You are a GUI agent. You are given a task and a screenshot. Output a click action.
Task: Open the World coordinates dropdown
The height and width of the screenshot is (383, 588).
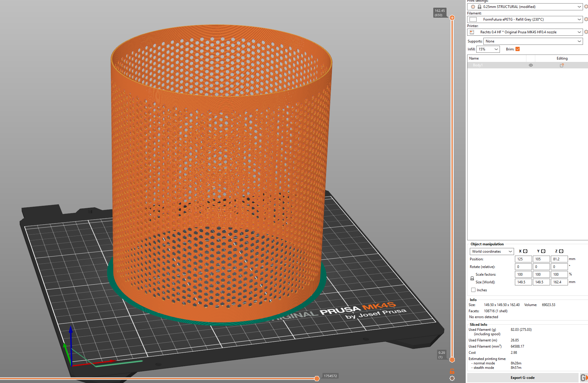coord(492,252)
